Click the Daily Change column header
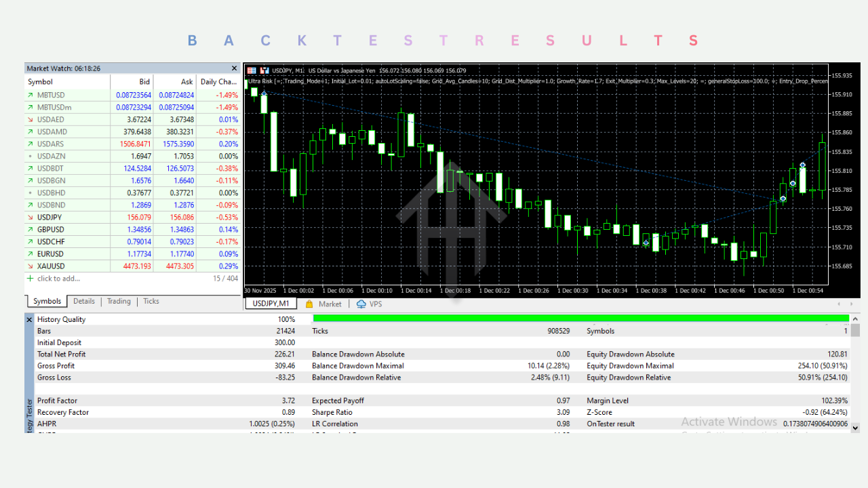The width and height of the screenshot is (868, 488). 218,81
